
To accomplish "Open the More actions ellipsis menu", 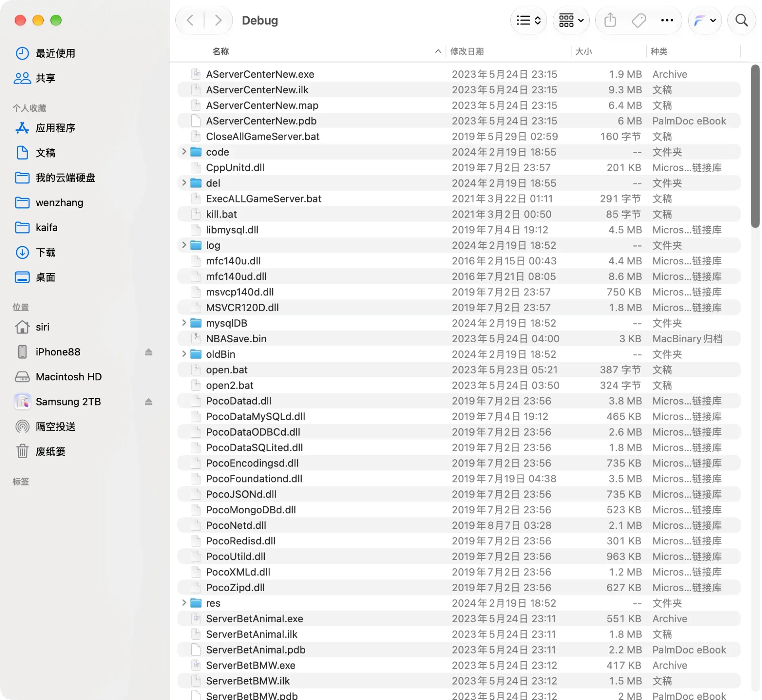I will (x=667, y=20).
